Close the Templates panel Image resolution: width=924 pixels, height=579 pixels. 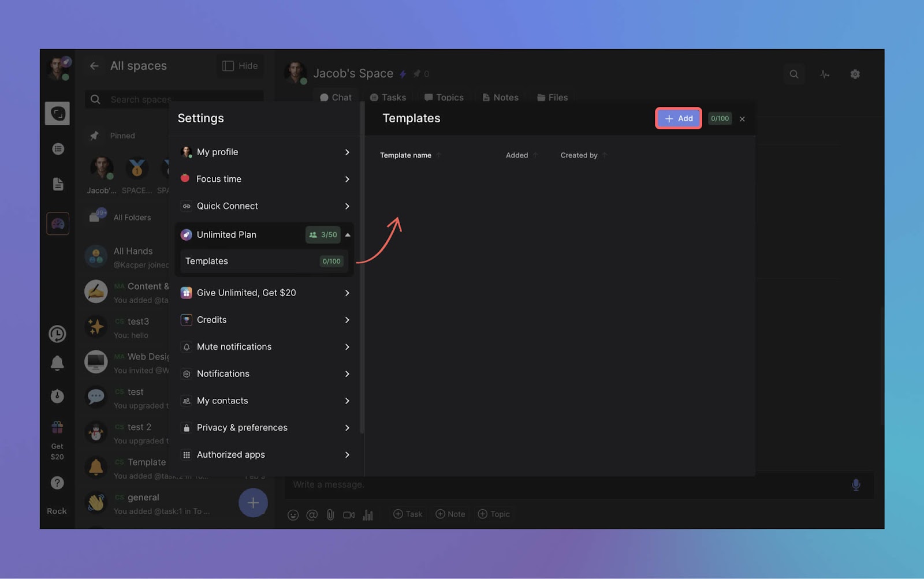[x=742, y=119]
